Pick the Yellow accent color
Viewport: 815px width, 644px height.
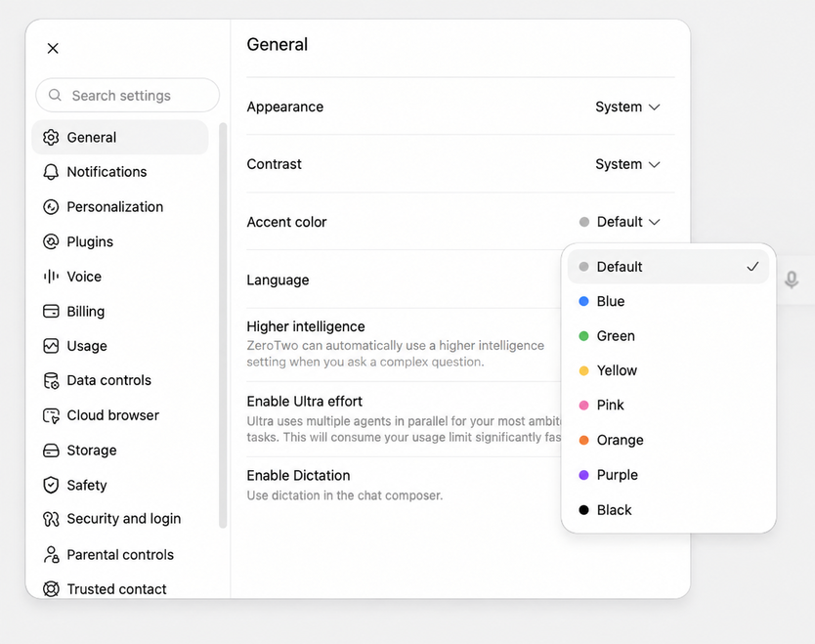pyautogui.click(x=667, y=370)
